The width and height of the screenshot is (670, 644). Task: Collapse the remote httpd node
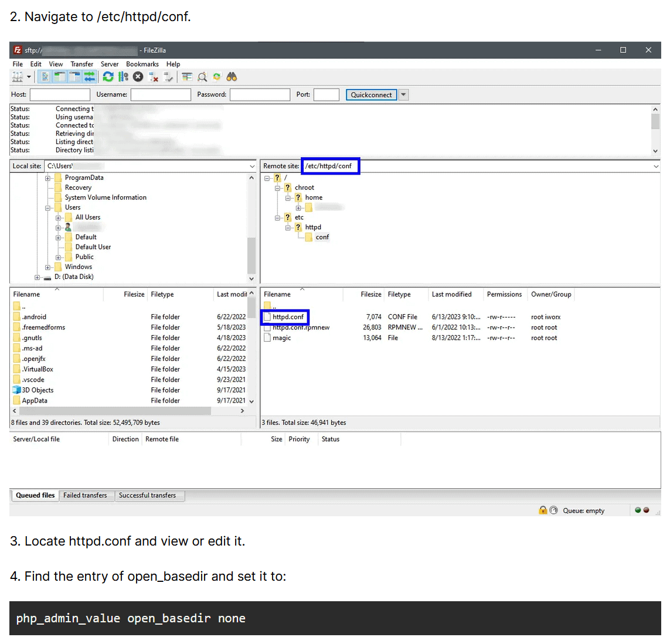tap(288, 227)
